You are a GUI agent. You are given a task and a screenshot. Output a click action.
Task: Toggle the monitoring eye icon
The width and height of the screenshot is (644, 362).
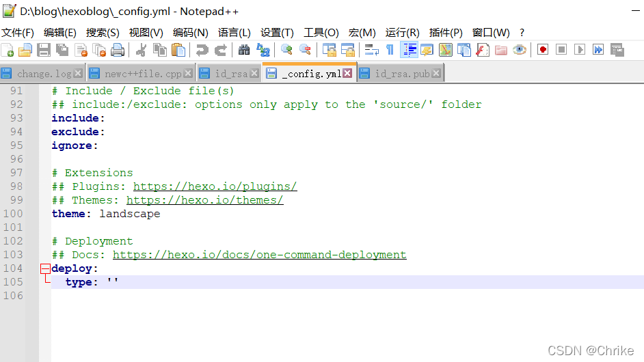(520, 50)
